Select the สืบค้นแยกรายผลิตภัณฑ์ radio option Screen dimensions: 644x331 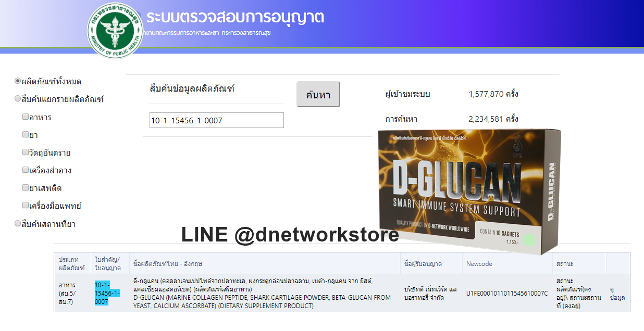coord(18,99)
